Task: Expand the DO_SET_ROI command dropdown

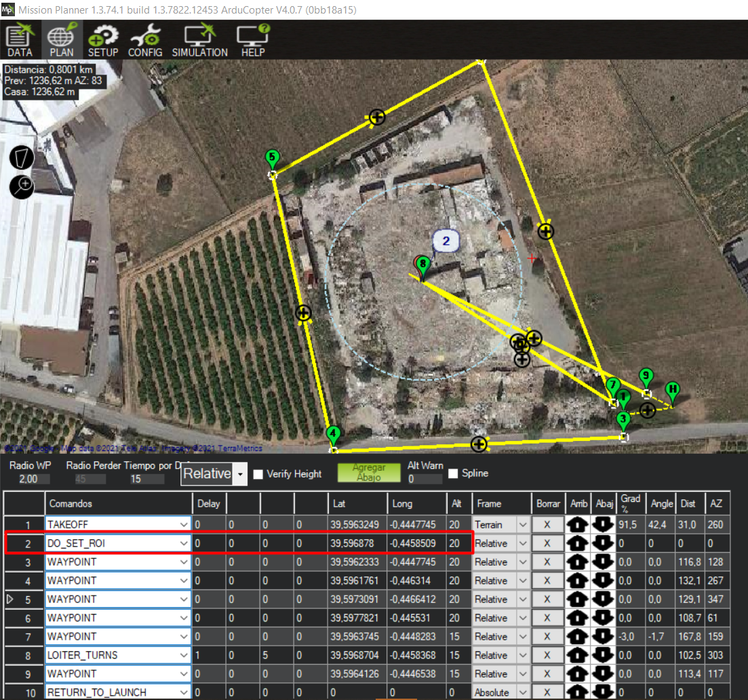Action: point(184,543)
